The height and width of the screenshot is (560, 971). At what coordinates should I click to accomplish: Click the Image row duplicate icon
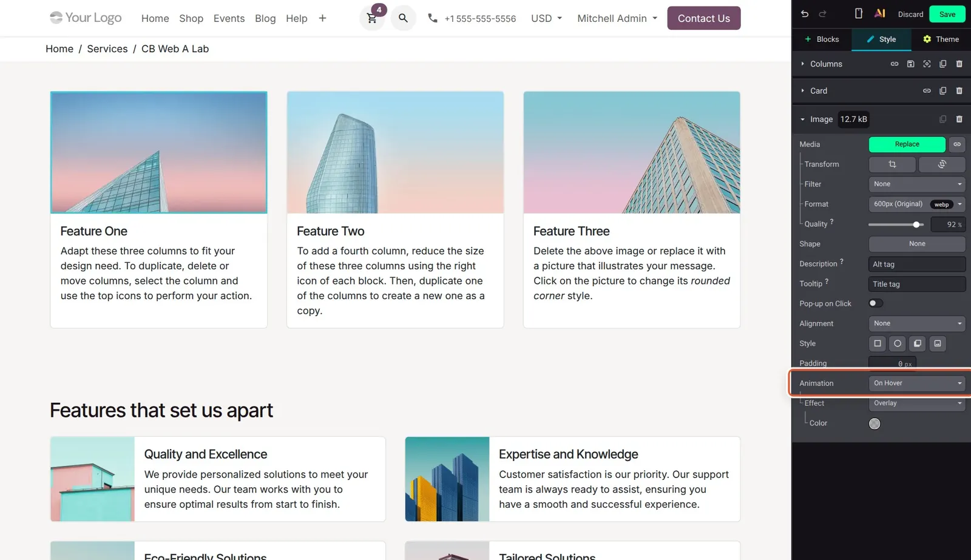(x=943, y=119)
